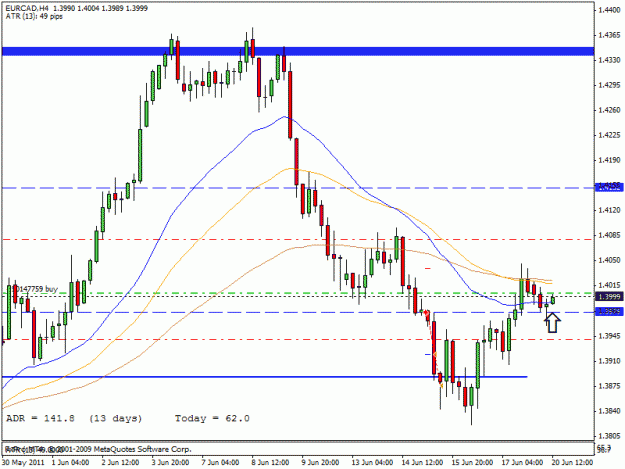
Task: Click the 1 Jun 04:00 time label
Action: click(x=70, y=463)
